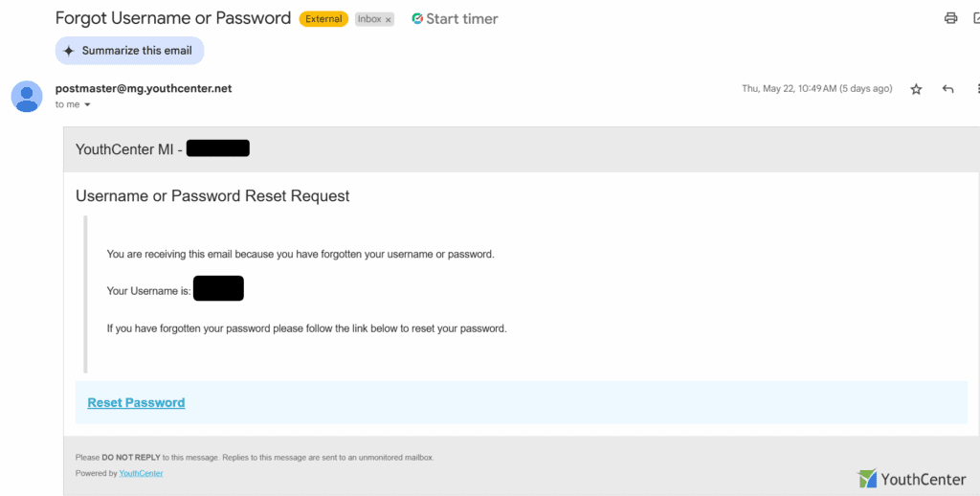Click the print email icon

[x=950, y=18]
